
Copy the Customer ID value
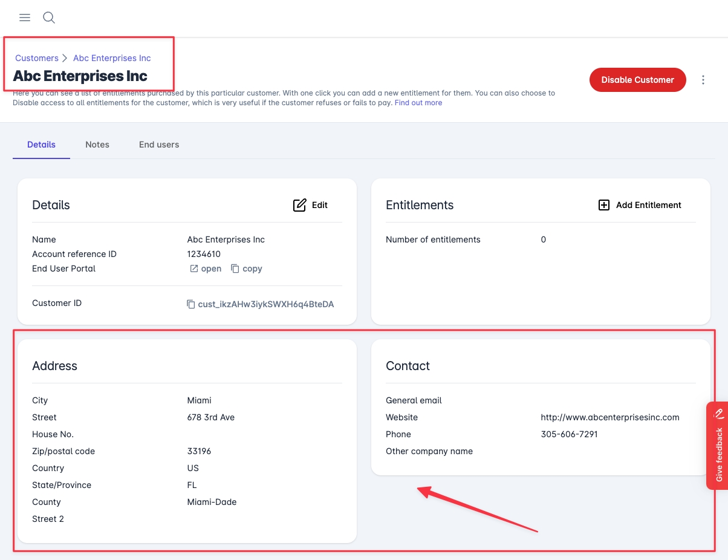tap(191, 304)
